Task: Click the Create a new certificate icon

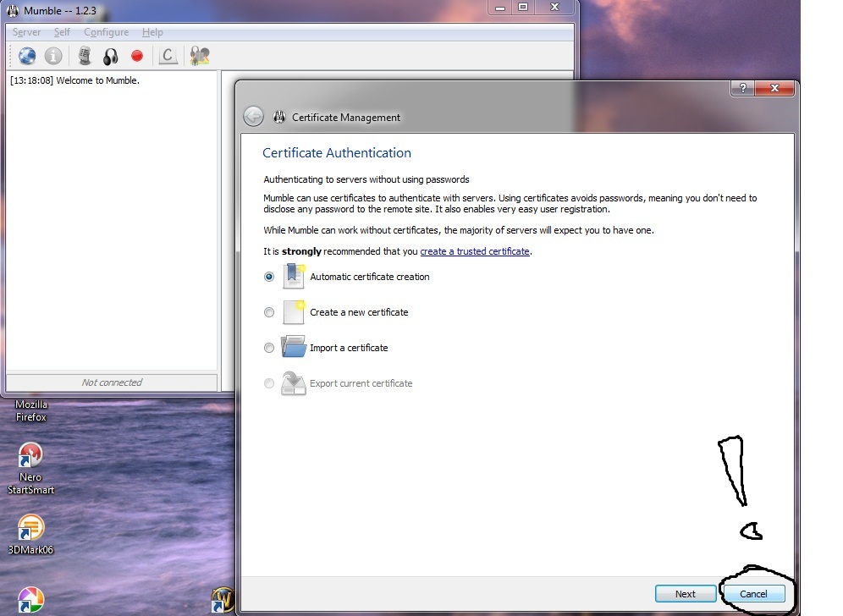Action: (x=294, y=311)
